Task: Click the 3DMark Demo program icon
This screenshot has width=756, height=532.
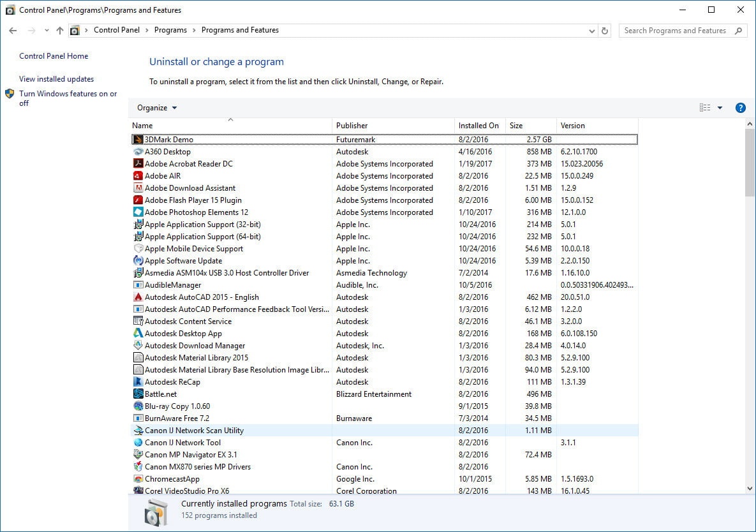Action: [x=138, y=140]
